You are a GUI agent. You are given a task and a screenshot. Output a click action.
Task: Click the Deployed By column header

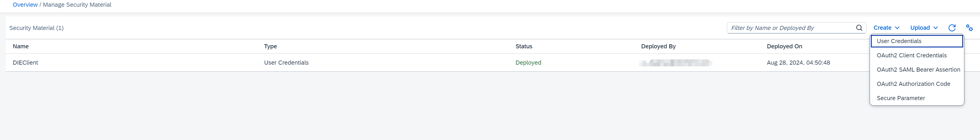[x=658, y=46]
